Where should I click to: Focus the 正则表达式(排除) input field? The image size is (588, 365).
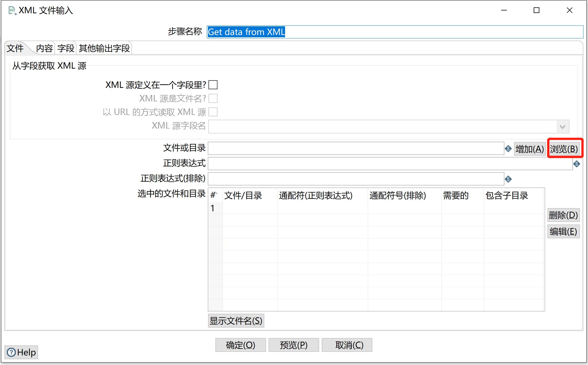tap(356, 179)
